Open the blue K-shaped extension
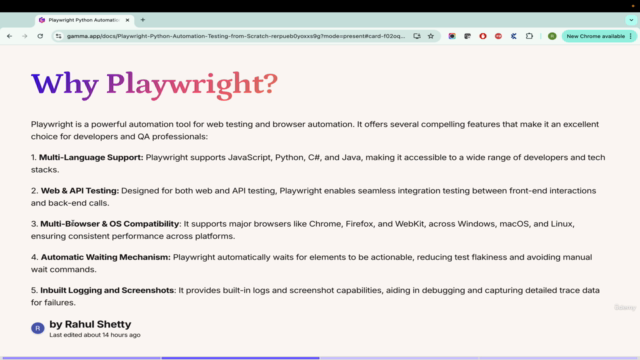 (x=514, y=36)
